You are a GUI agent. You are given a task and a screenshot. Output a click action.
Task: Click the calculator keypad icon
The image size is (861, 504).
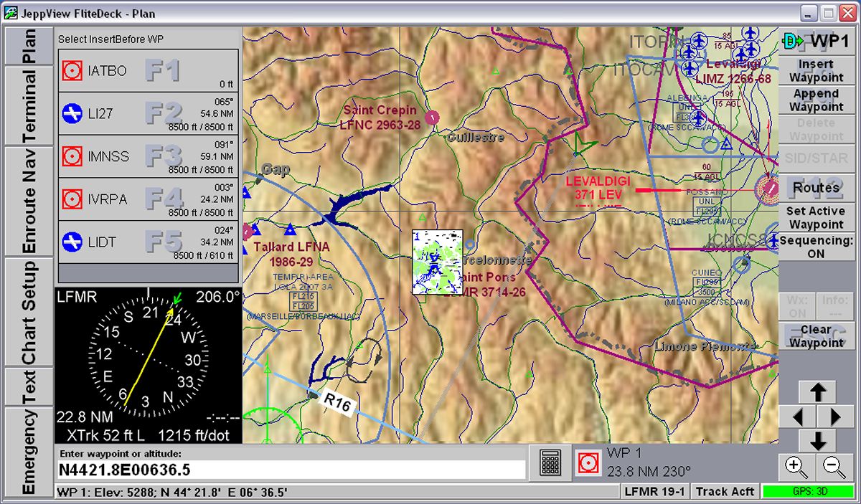click(x=550, y=464)
